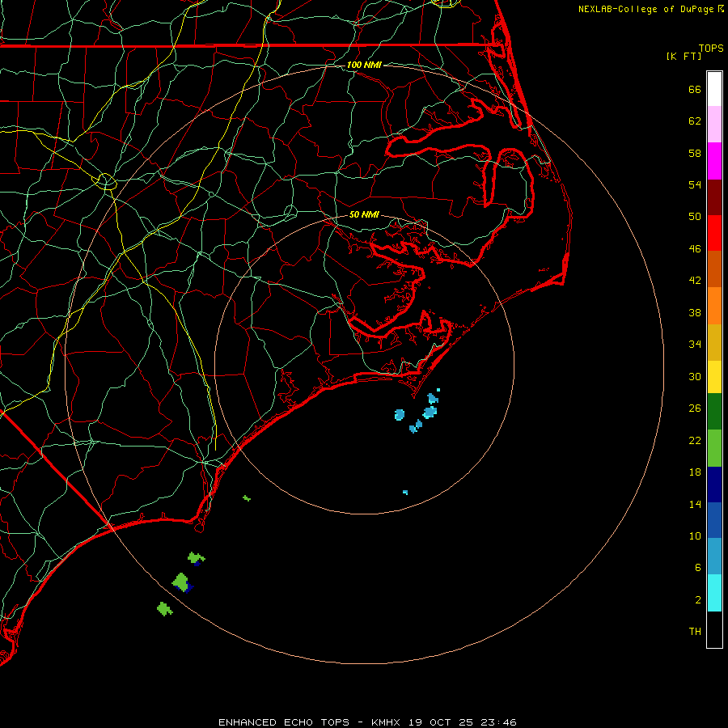Pick the bright red legend swatch
The height and width of the screenshot is (728, 728).
coord(714,233)
